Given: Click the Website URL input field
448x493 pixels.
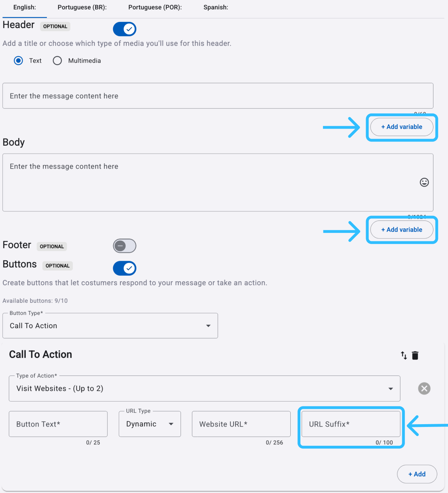Looking at the screenshot, I should [241, 424].
